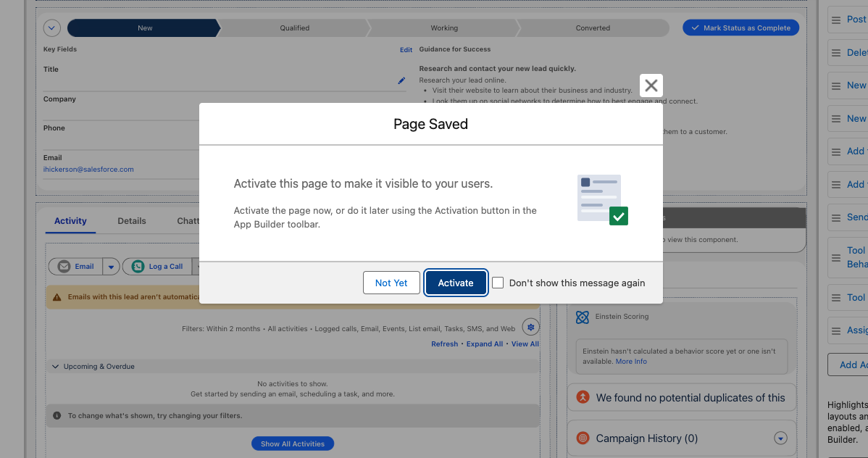This screenshot has width=868, height=458.
Task: Click the Campaign History icon
Action: (583, 438)
